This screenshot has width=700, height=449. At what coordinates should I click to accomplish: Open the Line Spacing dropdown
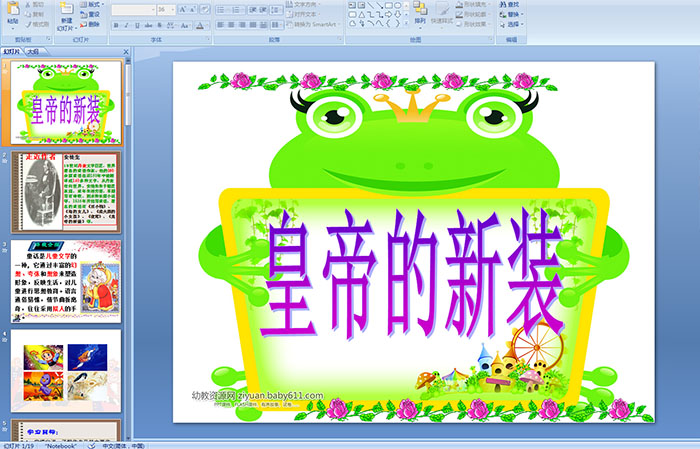click(277, 10)
